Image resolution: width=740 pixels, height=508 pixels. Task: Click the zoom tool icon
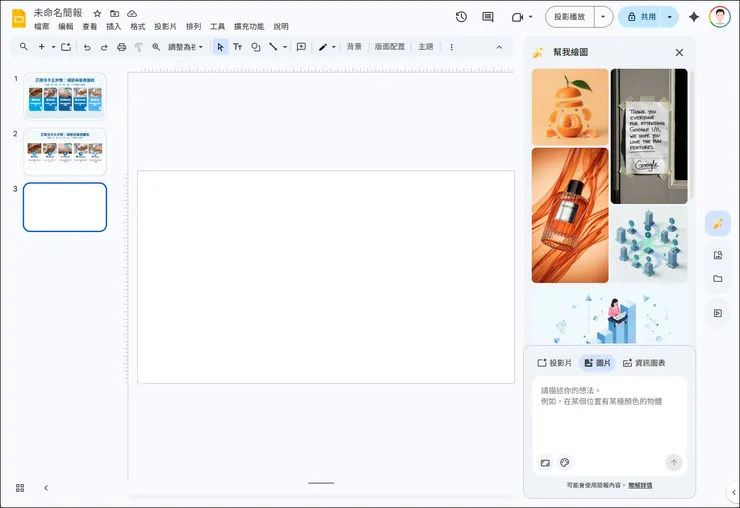click(156, 47)
